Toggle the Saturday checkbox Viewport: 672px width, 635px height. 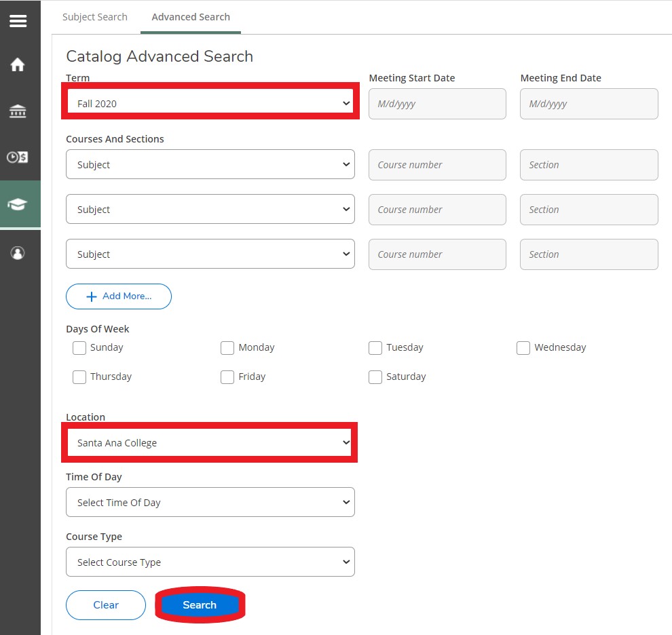coord(375,377)
